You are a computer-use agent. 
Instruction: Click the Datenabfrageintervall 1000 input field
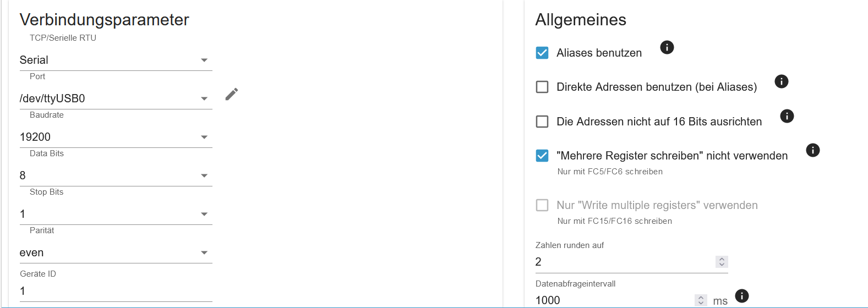[614, 300]
